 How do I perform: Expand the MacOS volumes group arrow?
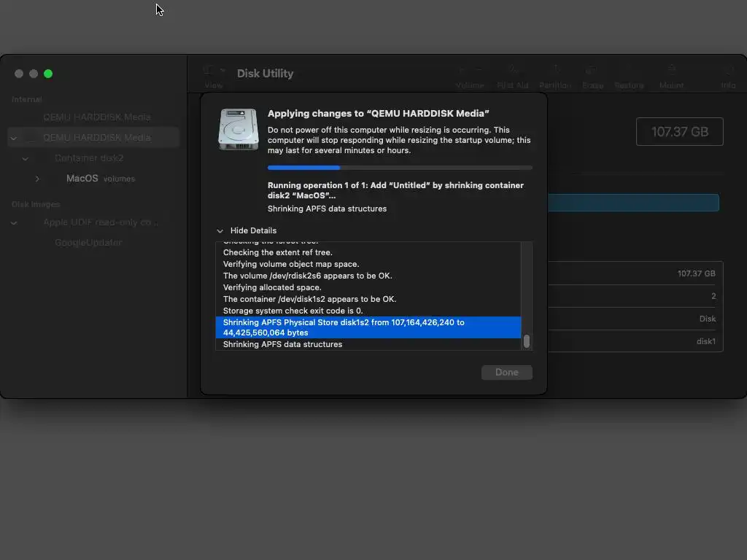click(x=37, y=179)
